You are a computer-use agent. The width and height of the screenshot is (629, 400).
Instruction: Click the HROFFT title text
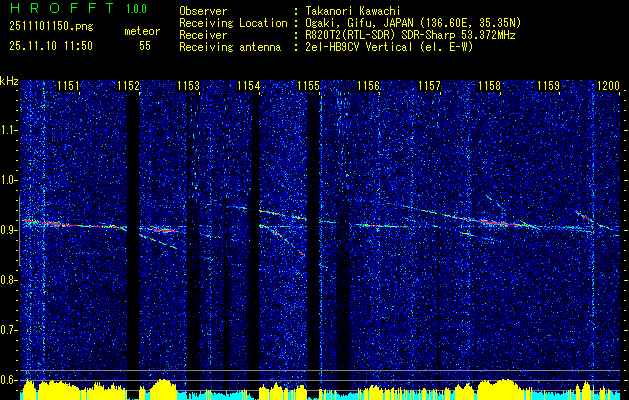(62, 8)
